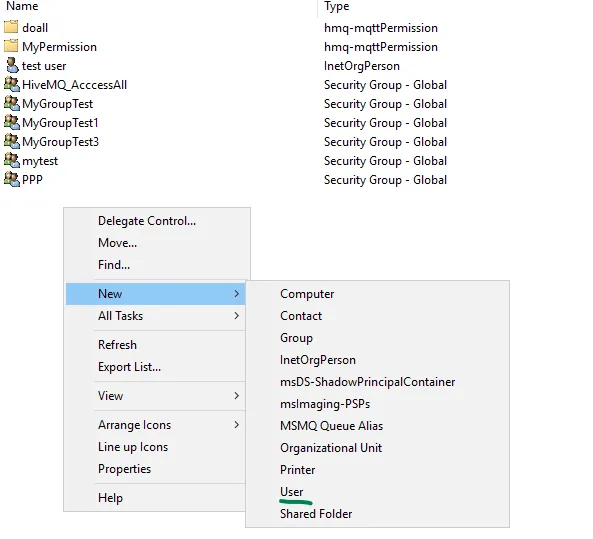This screenshot has height=539, width=593.
Task: Click the test user person icon
Action: point(12,65)
